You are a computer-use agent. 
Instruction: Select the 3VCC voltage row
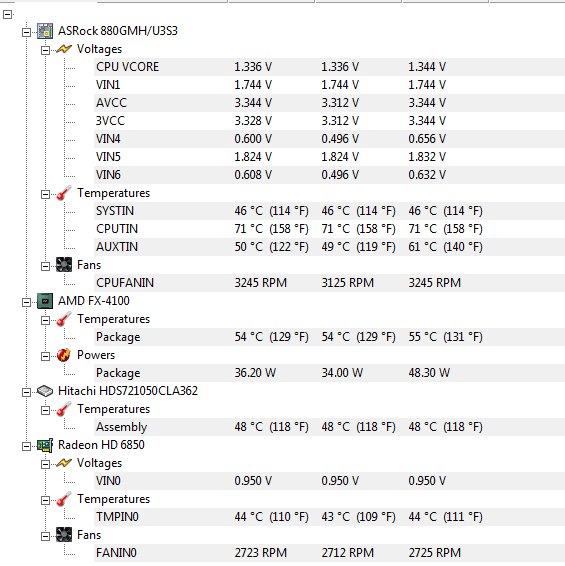tap(329, 121)
